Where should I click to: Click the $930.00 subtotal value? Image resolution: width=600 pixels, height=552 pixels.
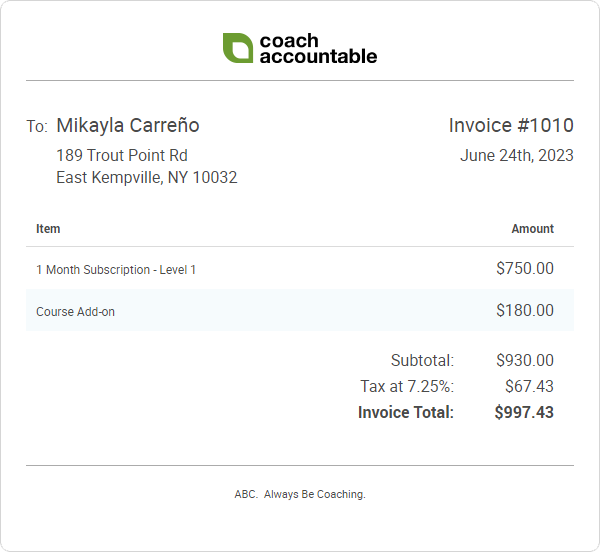524,360
